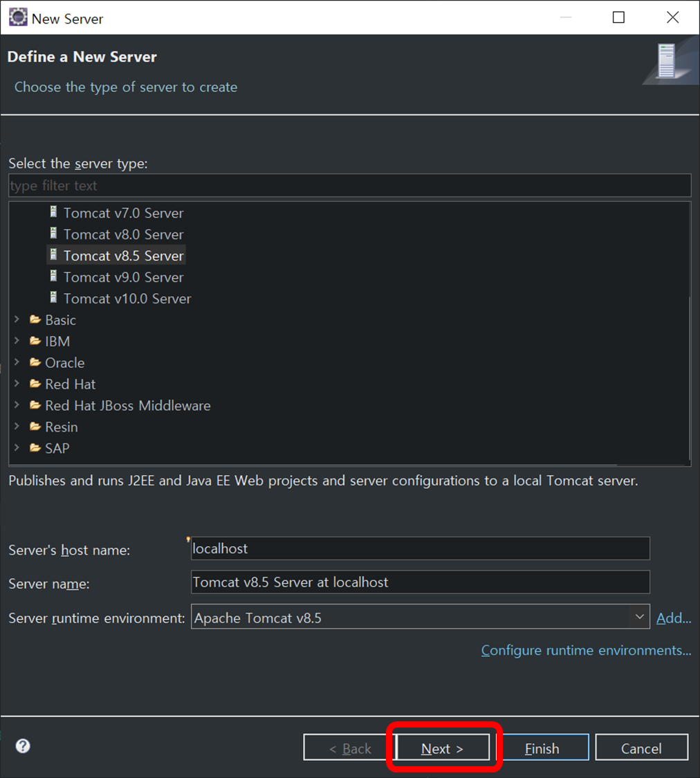Select Tomcat v8.0 Server
This screenshot has width=700, height=778.
click(124, 234)
